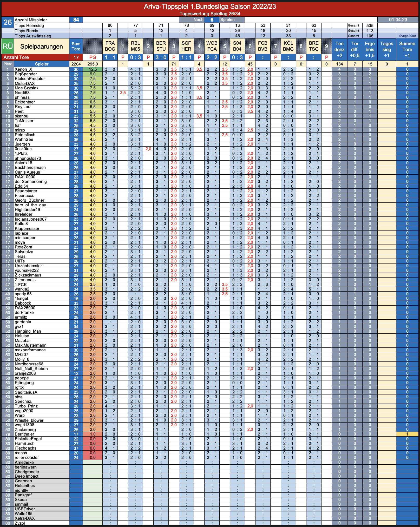Select the 'Spieler' column header
This screenshot has height=527, width=420.
(x=42, y=64)
